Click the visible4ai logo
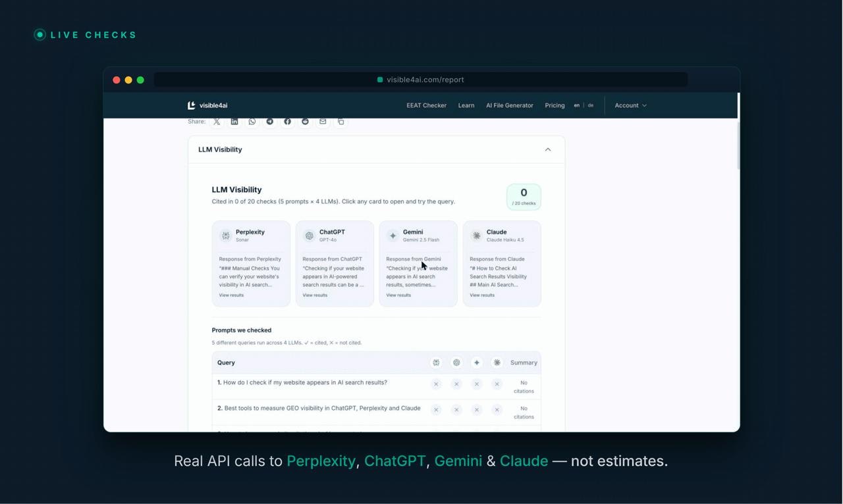 (x=207, y=105)
